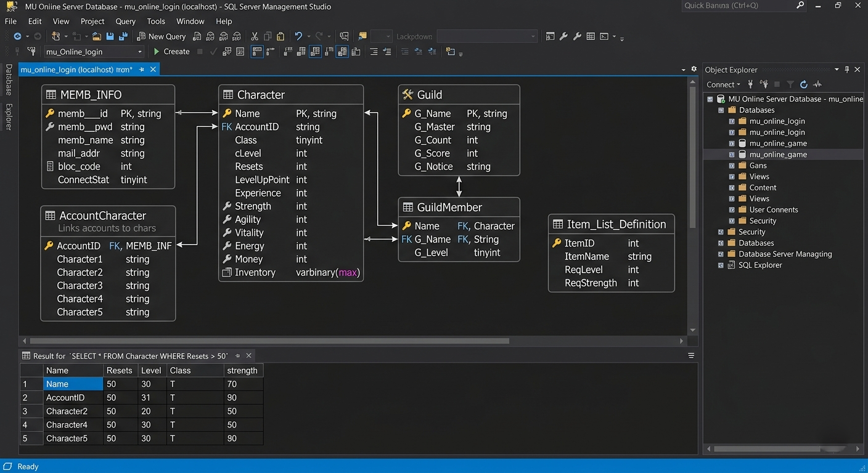The image size is (868, 473).
Task: Click the Character table header in diagram
Action: (x=291, y=95)
